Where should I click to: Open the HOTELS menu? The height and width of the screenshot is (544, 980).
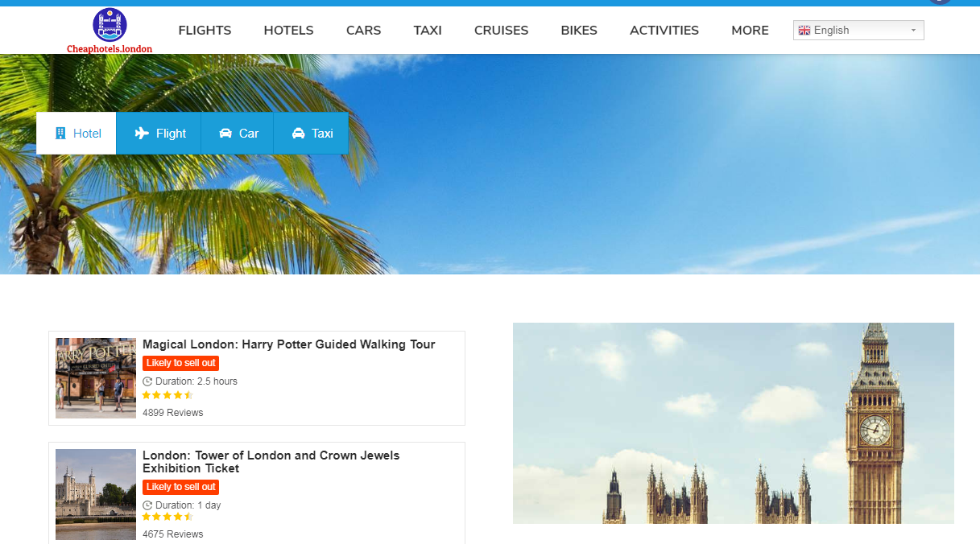click(x=288, y=31)
